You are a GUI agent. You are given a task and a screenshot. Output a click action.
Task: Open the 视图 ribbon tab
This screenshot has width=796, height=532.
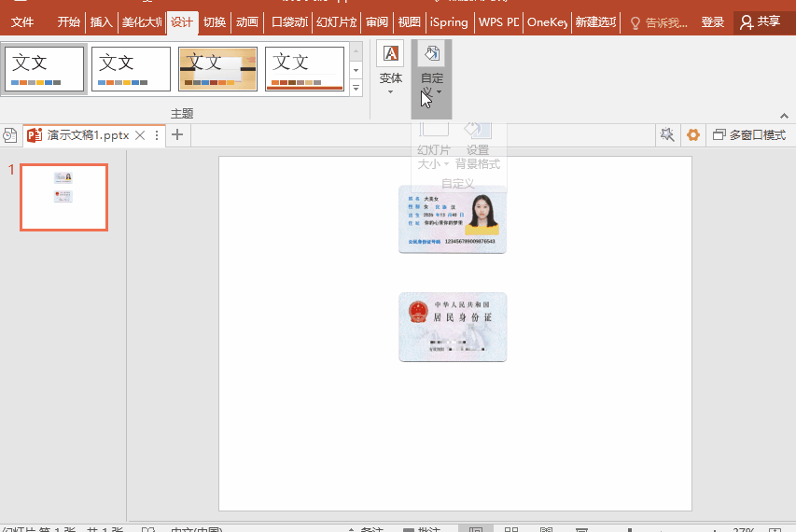409,22
